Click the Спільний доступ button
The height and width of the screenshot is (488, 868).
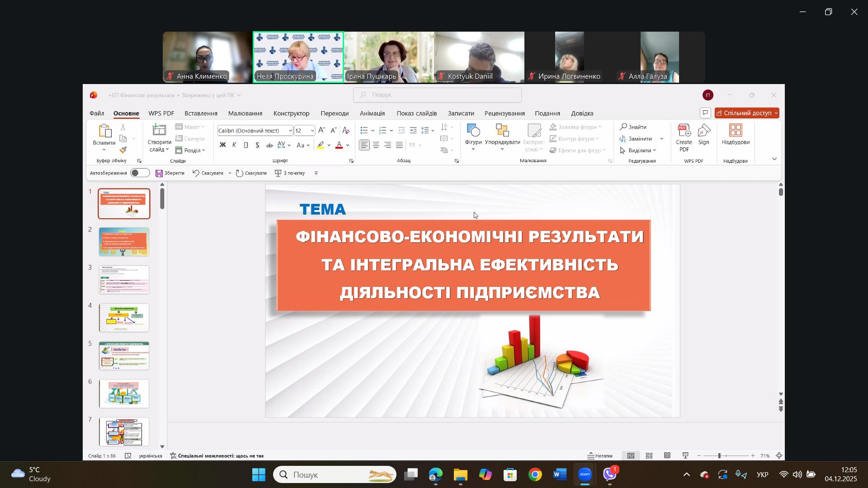tap(746, 113)
